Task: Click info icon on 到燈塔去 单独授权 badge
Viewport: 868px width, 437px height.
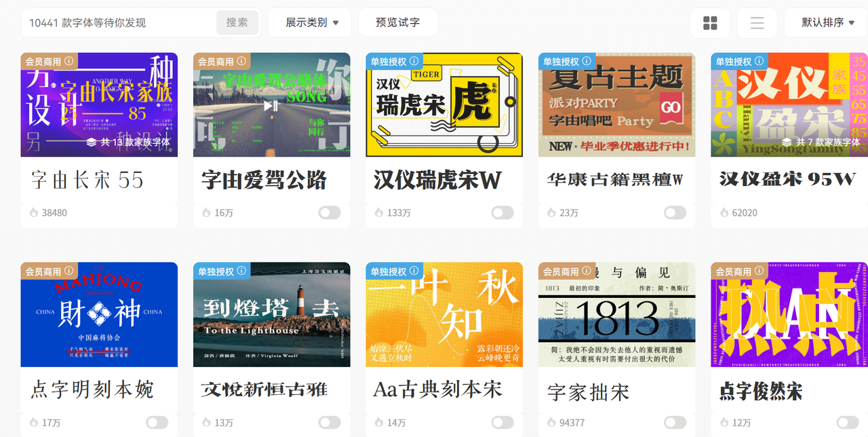Action: (242, 271)
